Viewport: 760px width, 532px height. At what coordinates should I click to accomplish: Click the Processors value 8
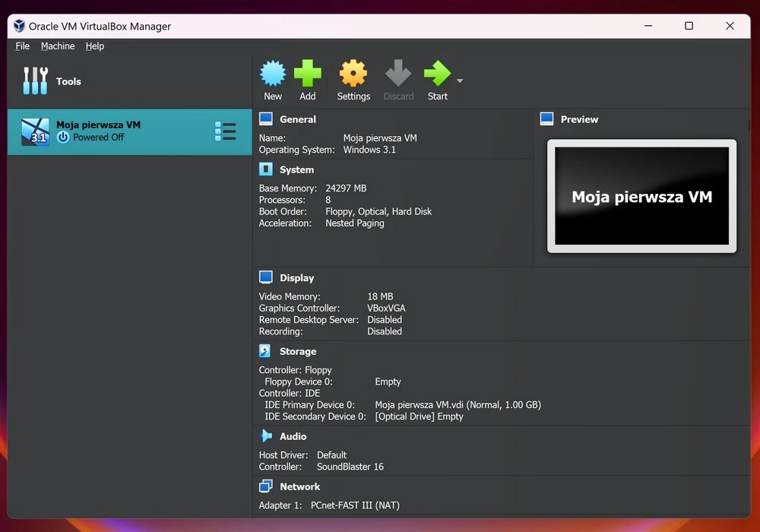tap(328, 200)
